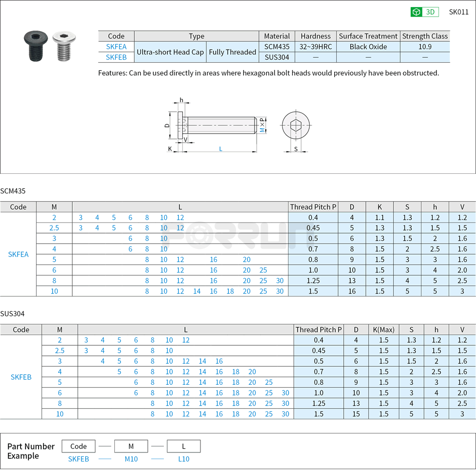The image size is (476, 471).
Task: Click SKFEB text under the Part Number Example
Action: click(x=79, y=458)
